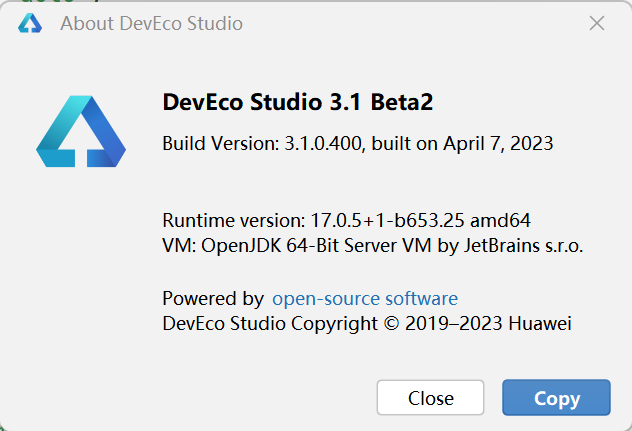632x431 pixels.
Task: Close the About dialog with the X
Action: pyautogui.click(x=597, y=23)
